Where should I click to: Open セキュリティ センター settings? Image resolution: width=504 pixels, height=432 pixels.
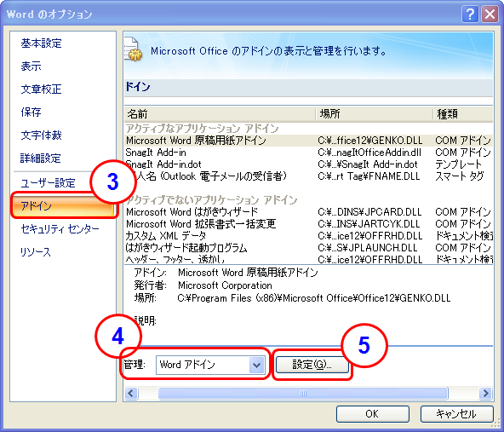[x=60, y=228]
